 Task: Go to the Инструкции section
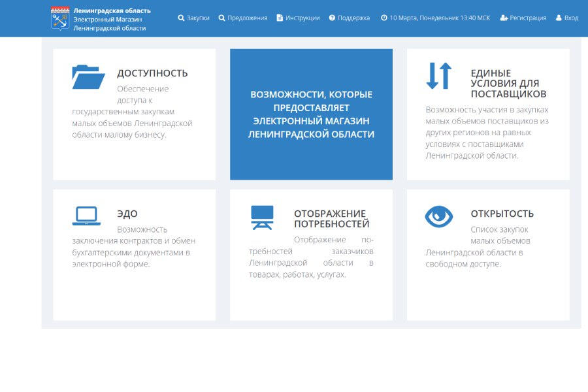302,18
